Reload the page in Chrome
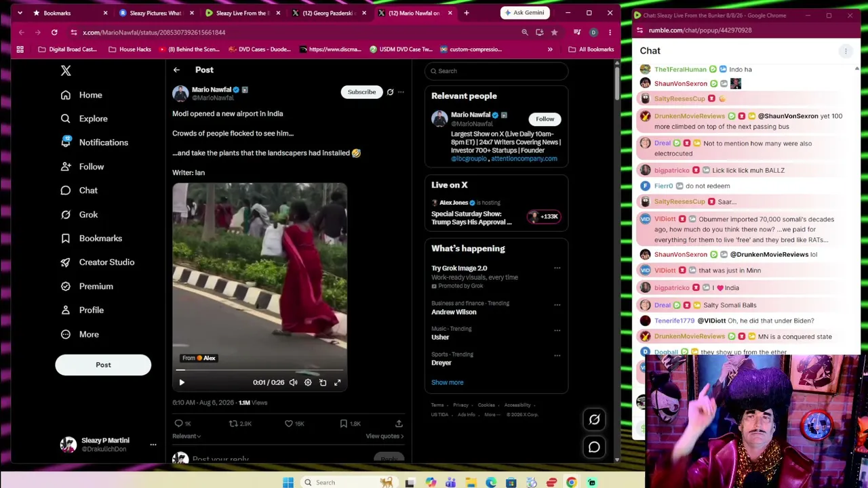Image resolution: width=868 pixels, height=488 pixels. [x=54, y=32]
